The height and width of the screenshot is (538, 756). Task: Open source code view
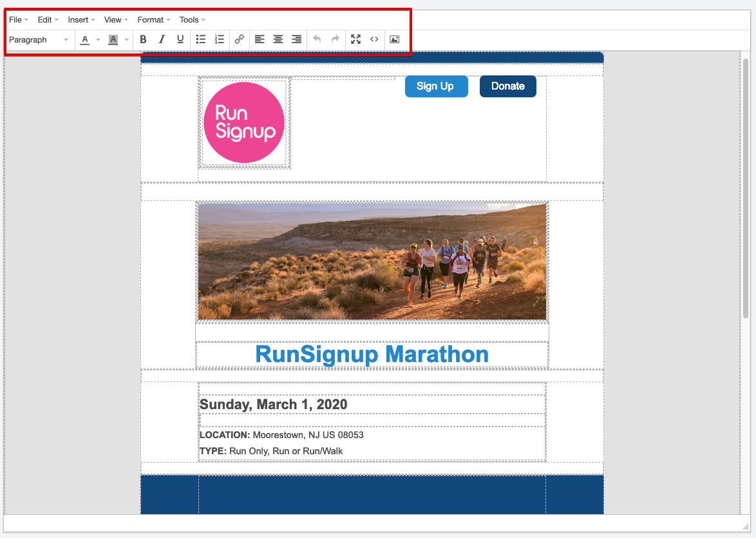coord(374,39)
